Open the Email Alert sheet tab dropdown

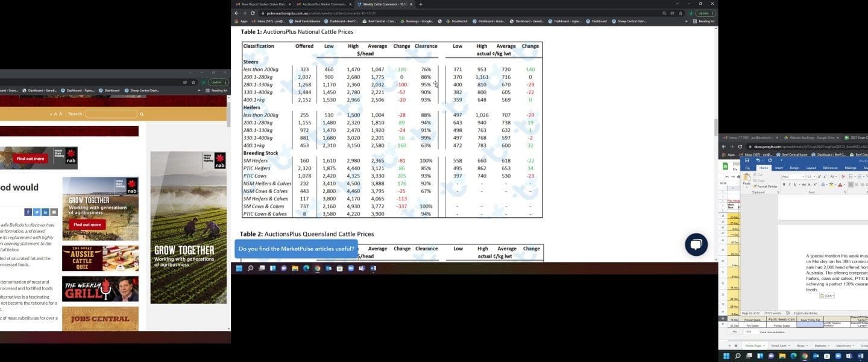790,346
